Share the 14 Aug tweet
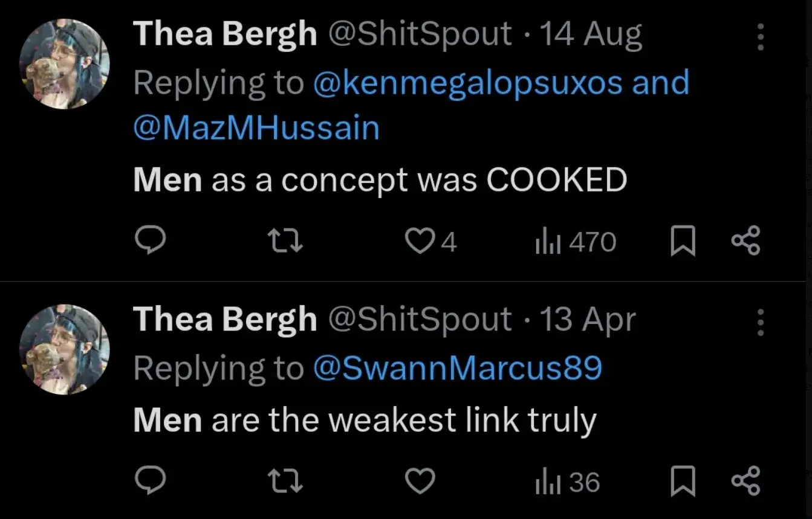812x519 pixels. click(745, 240)
